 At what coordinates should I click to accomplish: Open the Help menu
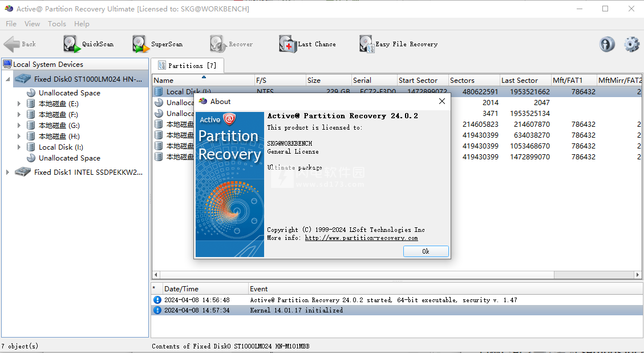pyautogui.click(x=82, y=24)
